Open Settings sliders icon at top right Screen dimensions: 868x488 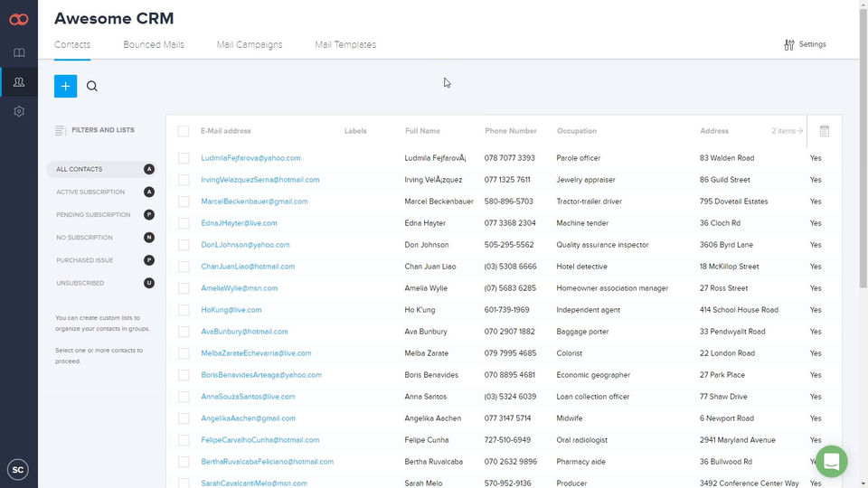click(x=789, y=45)
